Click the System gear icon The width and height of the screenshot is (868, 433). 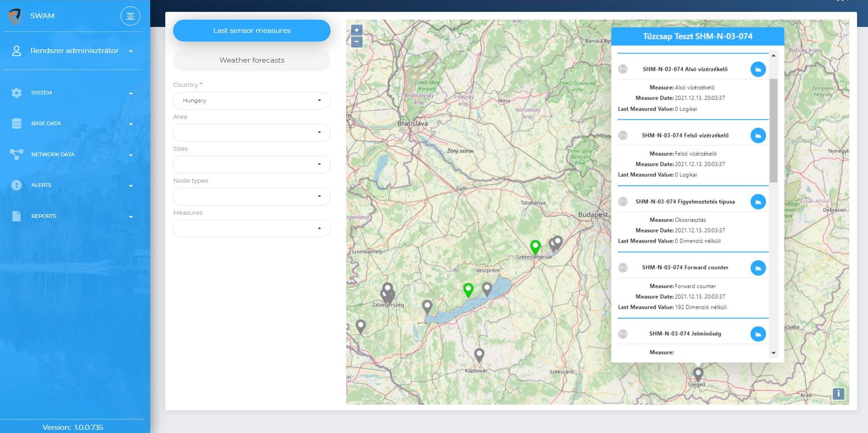point(16,93)
